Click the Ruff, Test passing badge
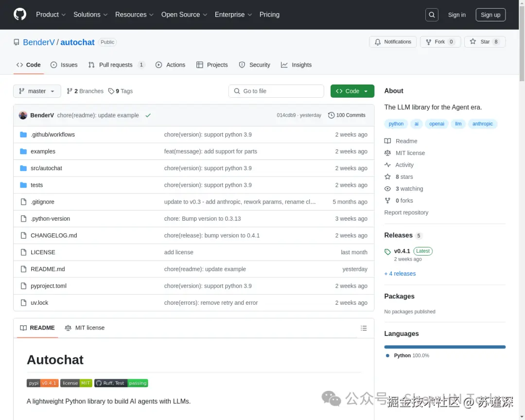 (121, 383)
